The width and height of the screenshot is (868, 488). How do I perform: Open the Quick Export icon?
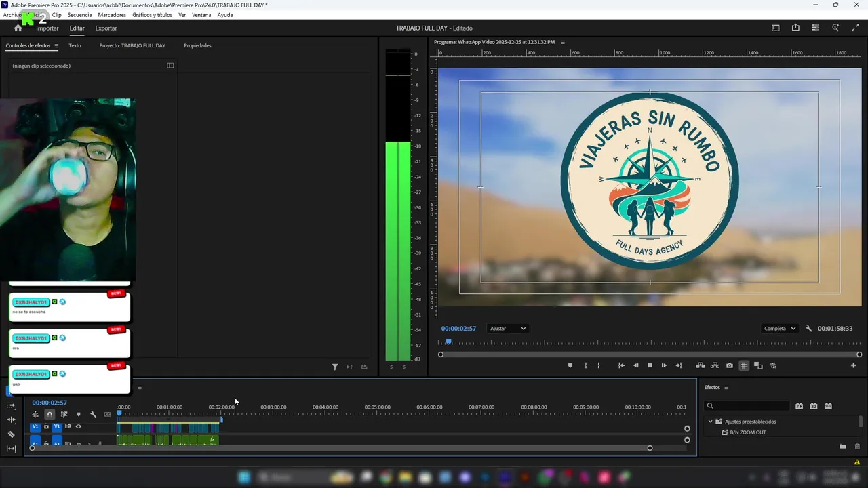[x=795, y=28]
